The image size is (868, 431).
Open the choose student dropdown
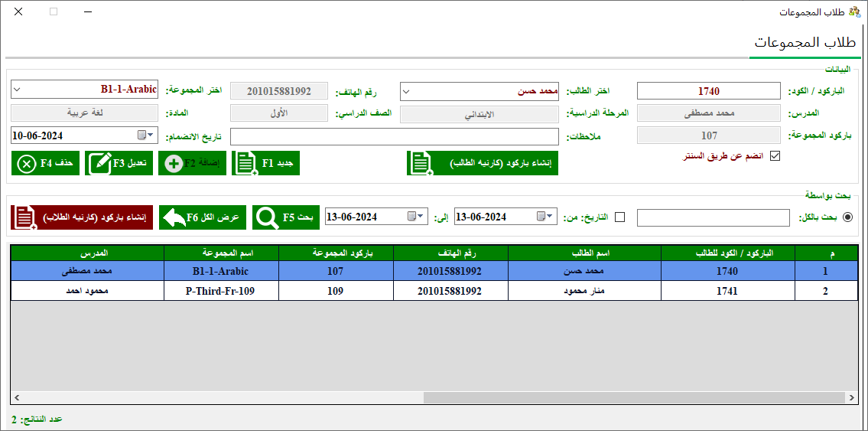406,91
